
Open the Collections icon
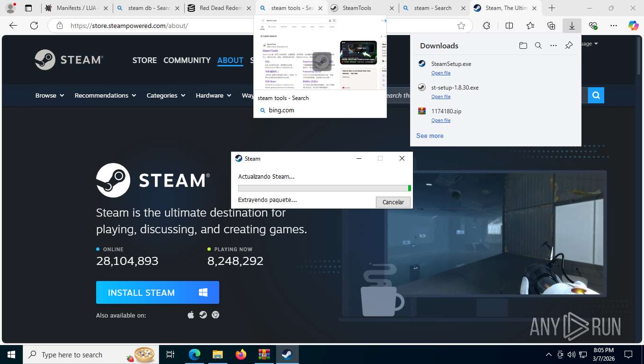(x=551, y=26)
